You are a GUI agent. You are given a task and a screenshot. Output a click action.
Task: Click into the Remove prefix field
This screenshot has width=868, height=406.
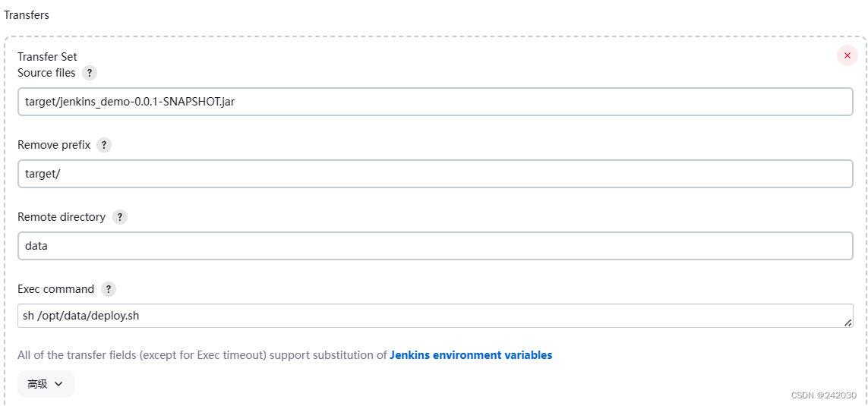[435, 174]
